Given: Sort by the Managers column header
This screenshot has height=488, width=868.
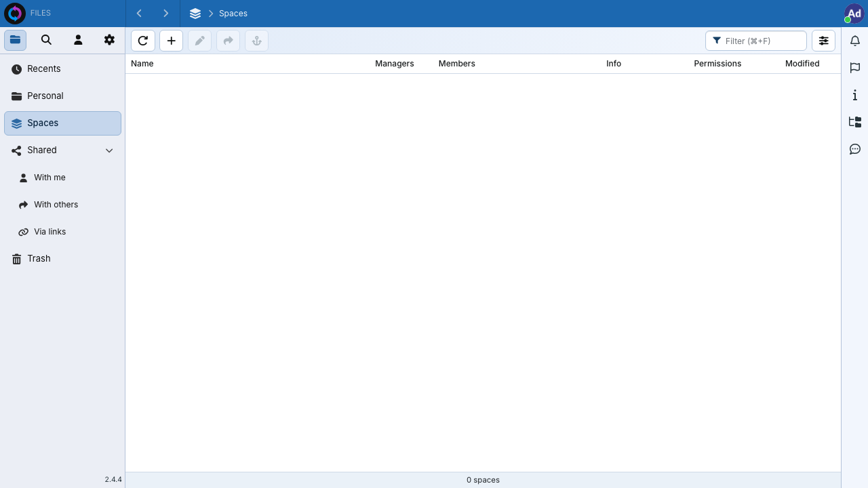Looking at the screenshot, I should (395, 64).
